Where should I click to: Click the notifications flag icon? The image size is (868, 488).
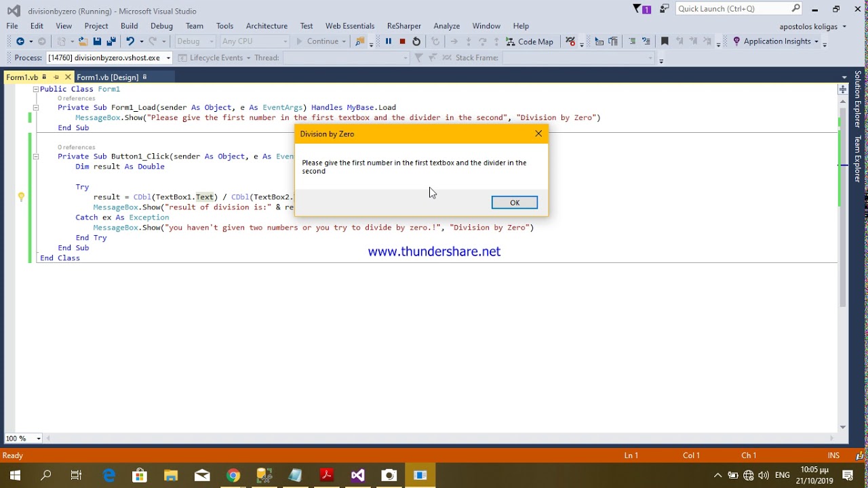click(x=642, y=9)
